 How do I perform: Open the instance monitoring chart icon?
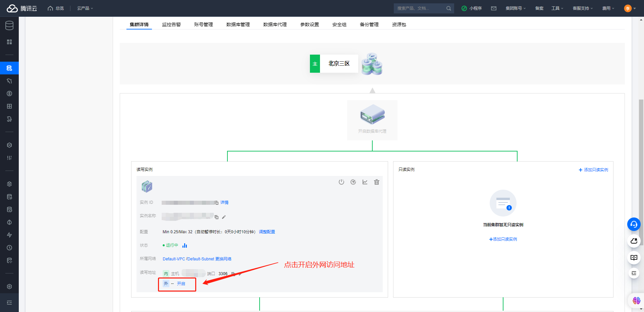tap(365, 182)
